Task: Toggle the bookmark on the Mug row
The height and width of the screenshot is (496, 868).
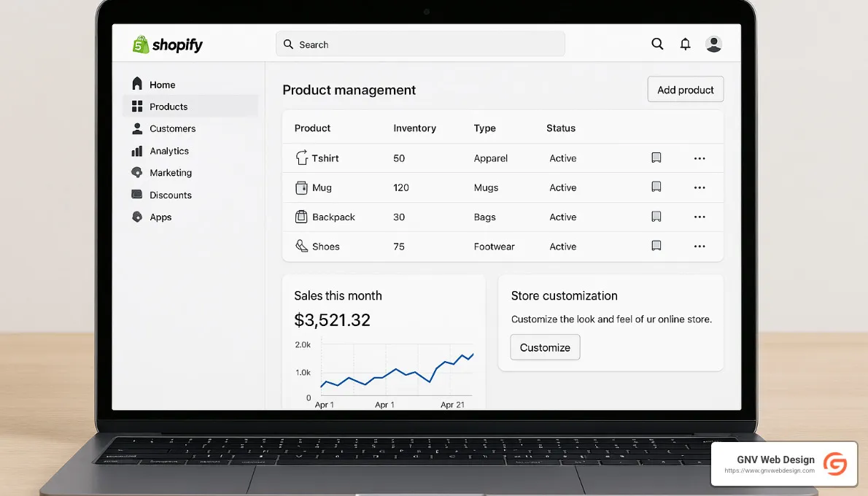Action: pos(656,187)
